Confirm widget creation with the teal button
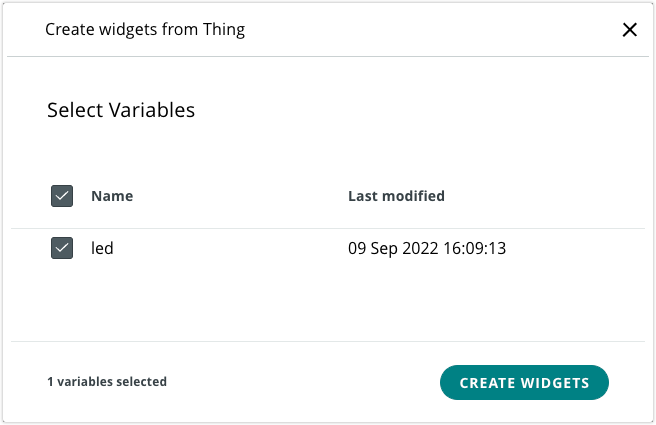The image size is (656, 425). tap(524, 382)
